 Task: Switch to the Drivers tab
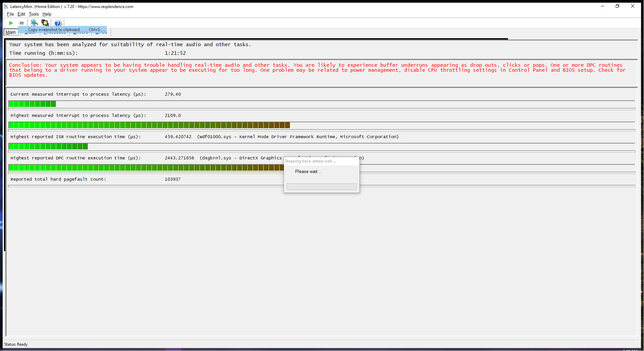pos(80,32)
